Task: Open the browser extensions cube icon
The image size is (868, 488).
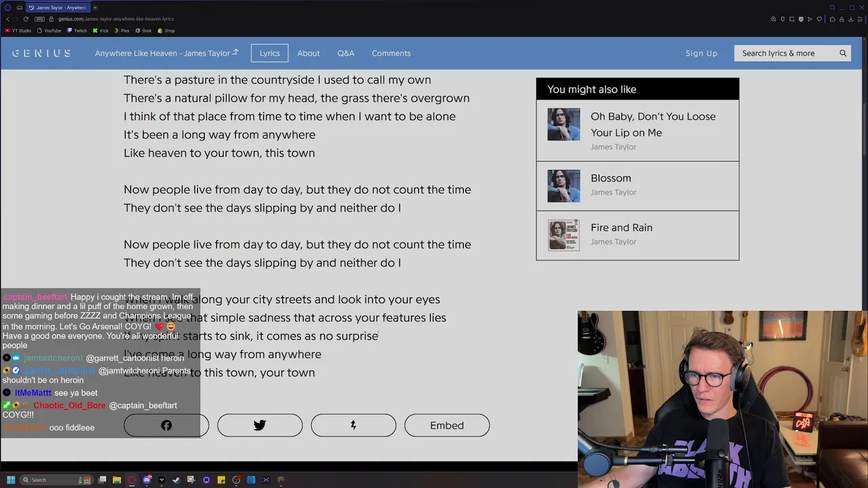Action: pos(833,19)
